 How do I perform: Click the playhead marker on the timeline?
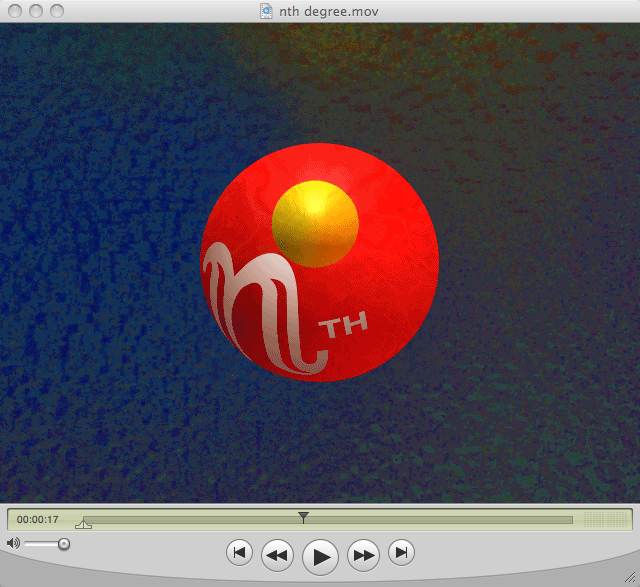tap(303, 517)
